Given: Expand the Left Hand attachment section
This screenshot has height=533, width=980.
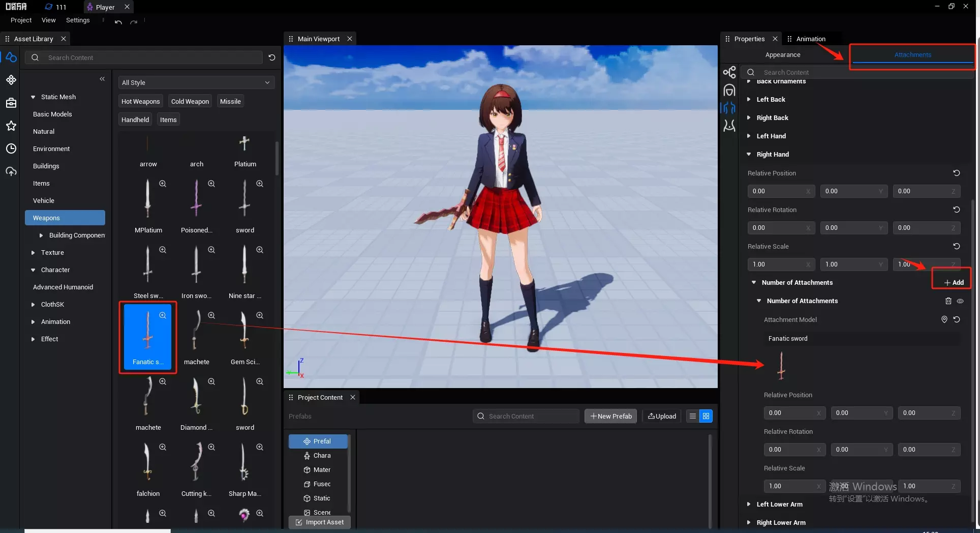Looking at the screenshot, I should [x=749, y=136].
